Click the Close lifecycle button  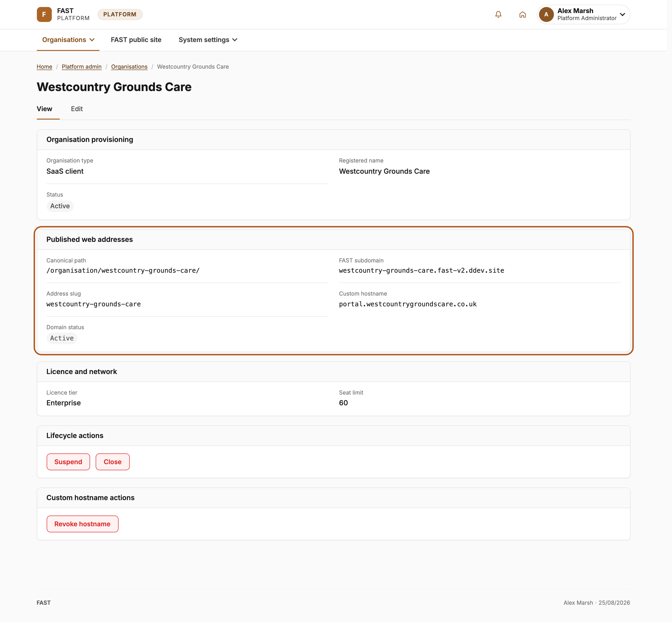[113, 462]
